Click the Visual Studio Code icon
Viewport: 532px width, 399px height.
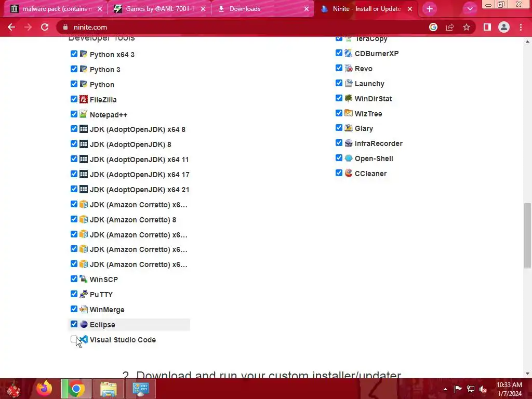pyautogui.click(x=84, y=339)
